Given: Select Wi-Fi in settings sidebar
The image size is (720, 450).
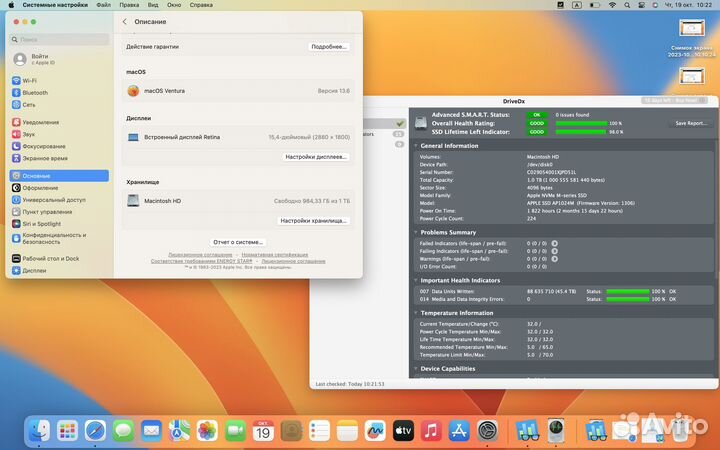Looking at the screenshot, I should [59, 80].
